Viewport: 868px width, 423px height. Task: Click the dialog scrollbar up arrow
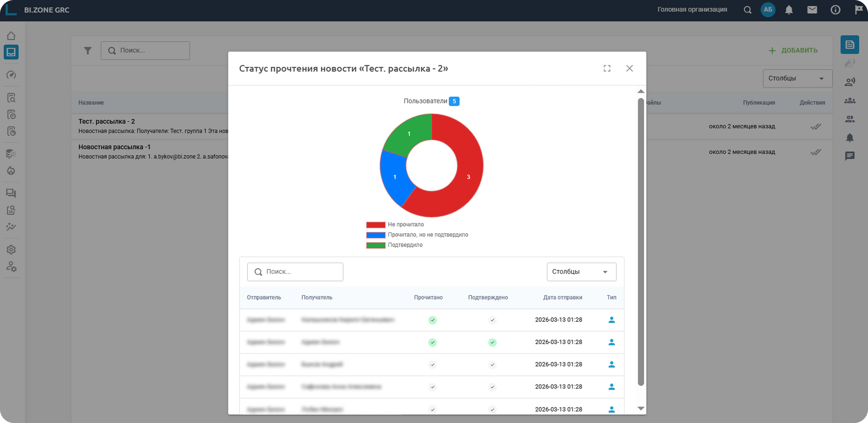[x=641, y=91]
